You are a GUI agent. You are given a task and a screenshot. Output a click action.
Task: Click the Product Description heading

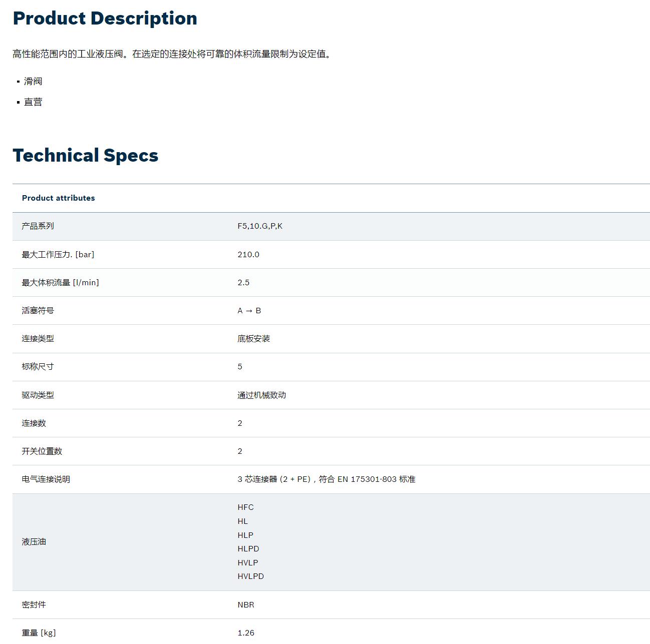[x=105, y=19]
